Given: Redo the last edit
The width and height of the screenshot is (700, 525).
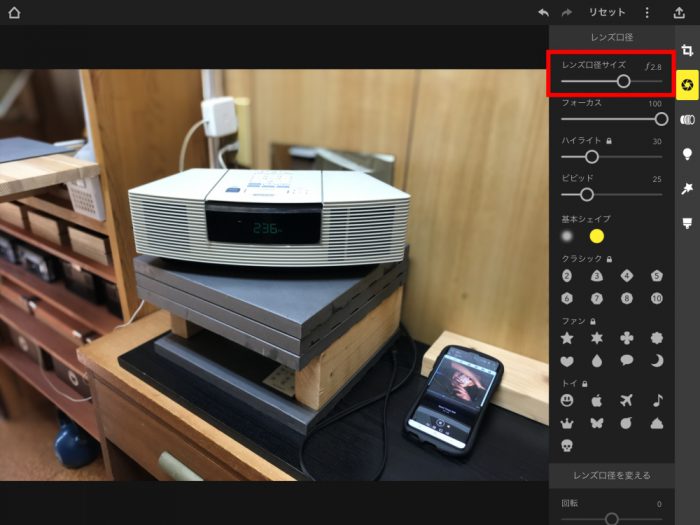Looking at the screenshot, I should [567, 12].
